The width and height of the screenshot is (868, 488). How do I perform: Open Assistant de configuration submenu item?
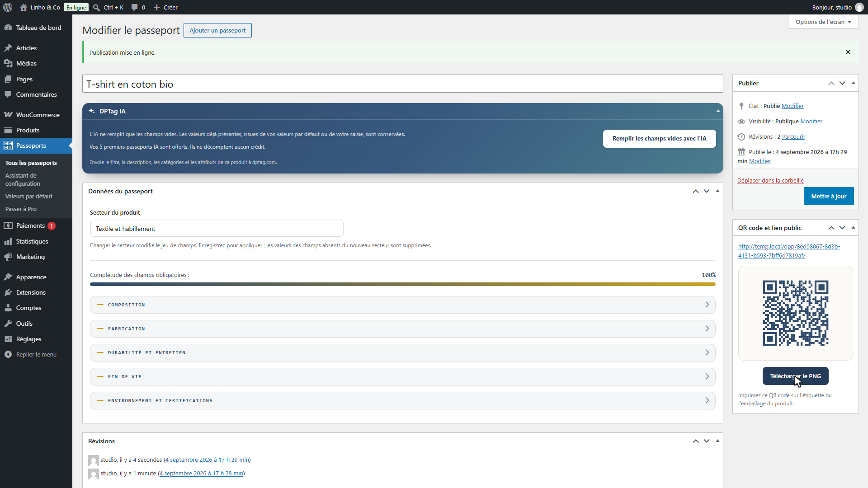pos(23,179)
